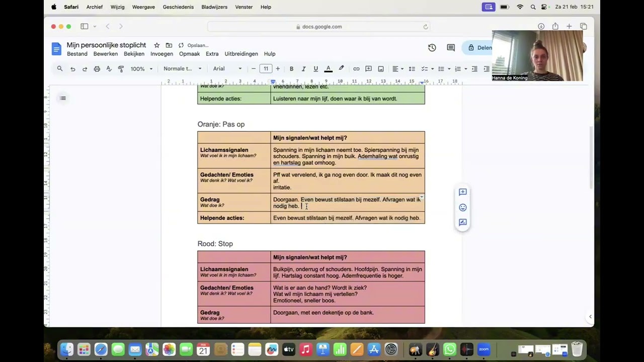644x362 pixels.
Task: Open the Opmaak menu
Action: point(189,54)
